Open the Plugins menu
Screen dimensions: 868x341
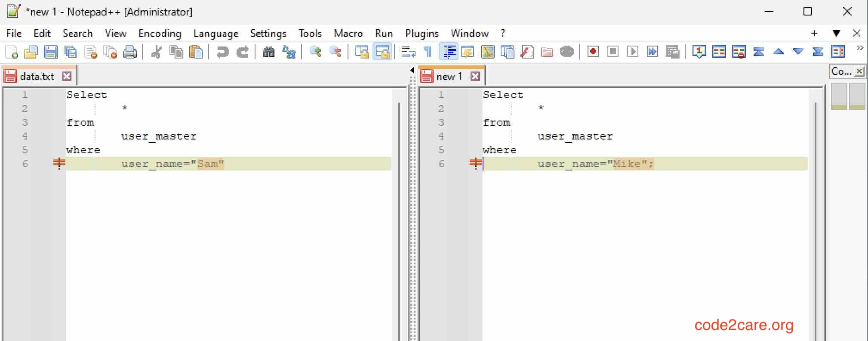tap(422, 33)
